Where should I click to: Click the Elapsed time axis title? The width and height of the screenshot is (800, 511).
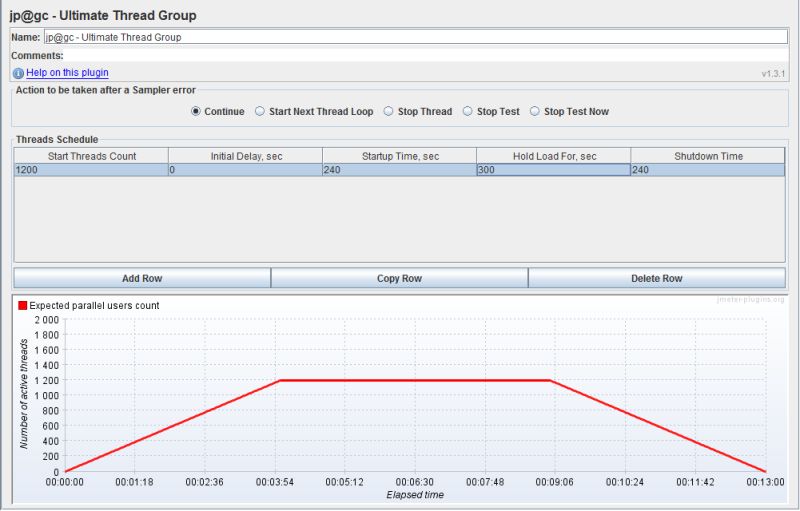415,495
